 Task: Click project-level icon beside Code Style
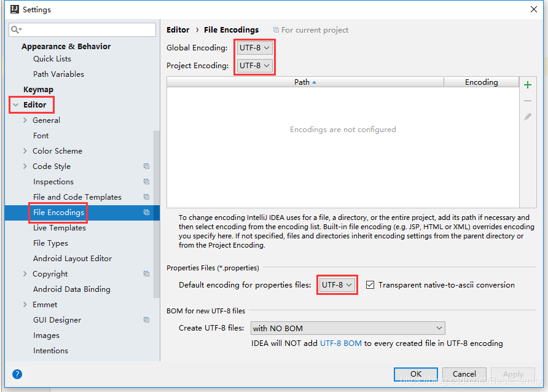tap(146, 167)
